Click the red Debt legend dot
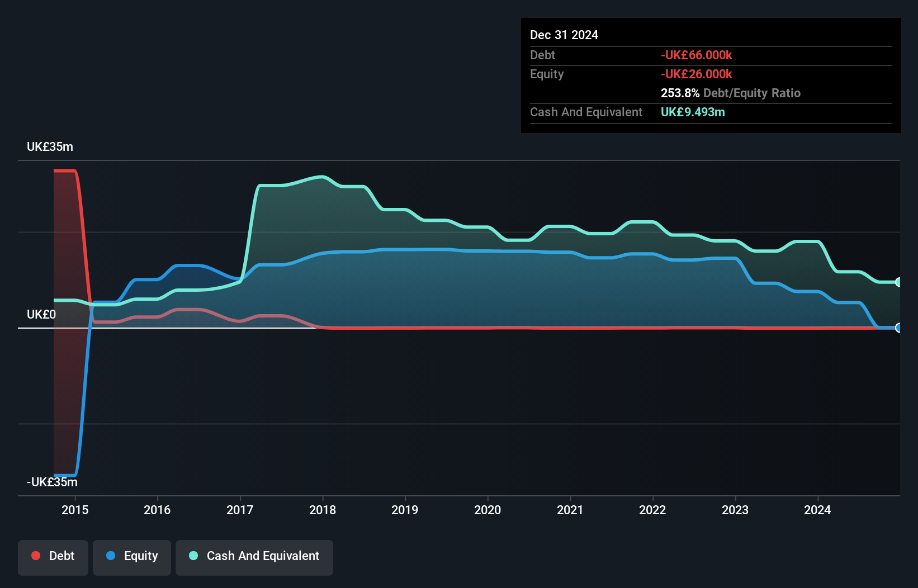The image size is (918, 588). [36, 556]
